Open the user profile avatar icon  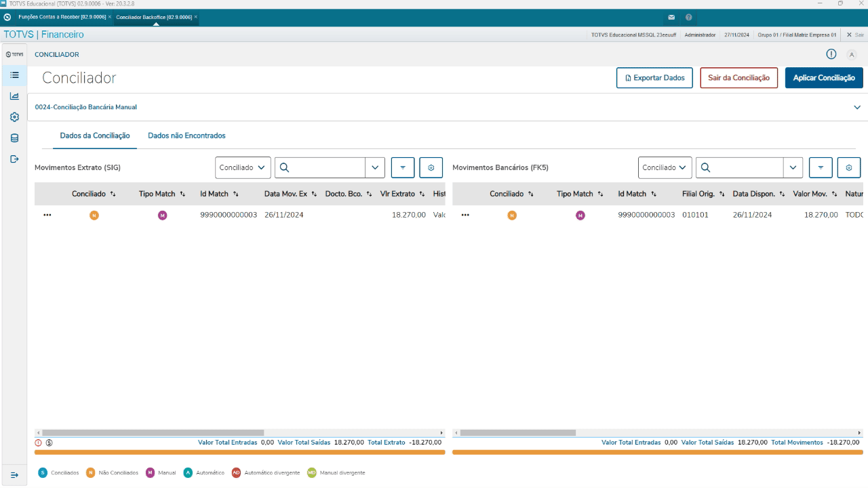pyautogui.click(x=852, y=54)
